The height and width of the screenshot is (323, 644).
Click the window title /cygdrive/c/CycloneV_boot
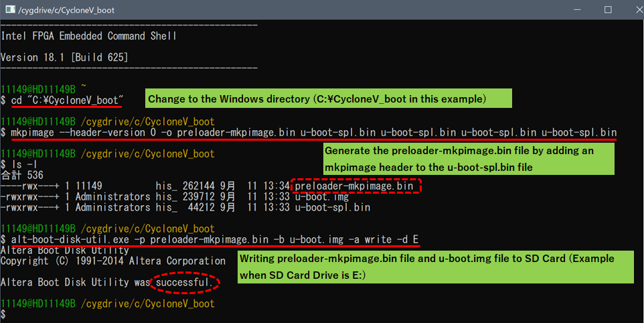tap(66, 10)
